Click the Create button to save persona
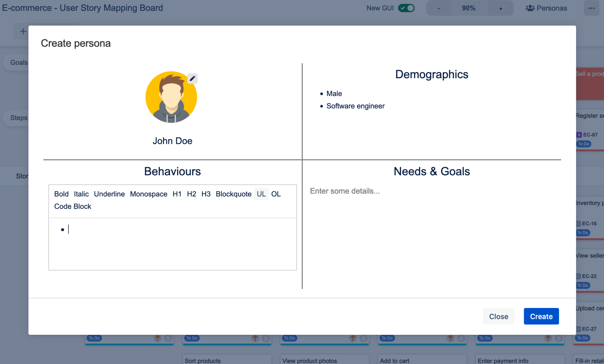The image size is (604, 364). [541, 316]
